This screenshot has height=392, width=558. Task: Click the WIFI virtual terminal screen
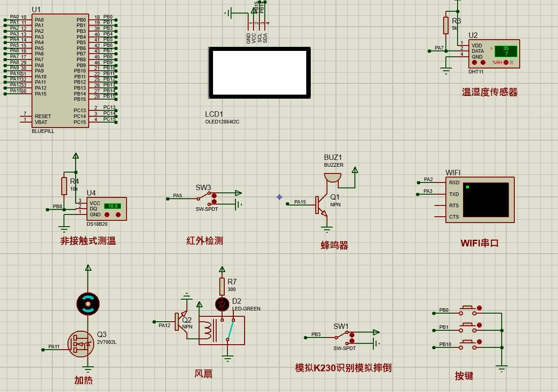pos(485,200)
